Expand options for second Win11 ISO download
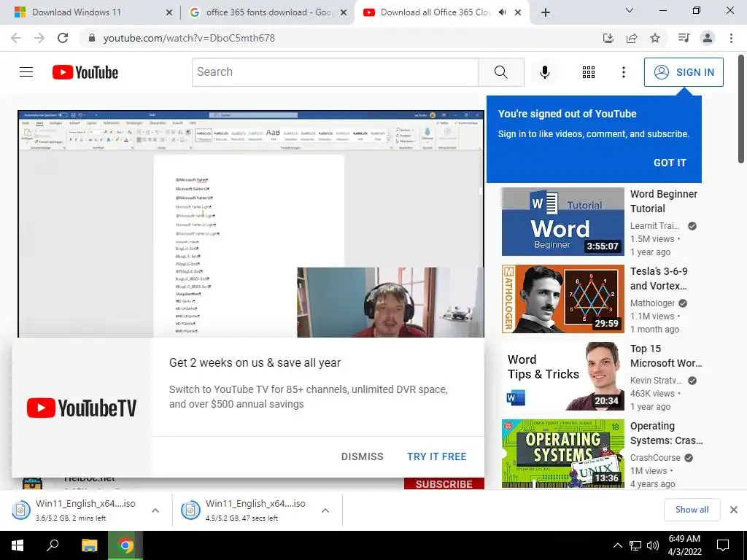747x560 pixels. [325, 510]
